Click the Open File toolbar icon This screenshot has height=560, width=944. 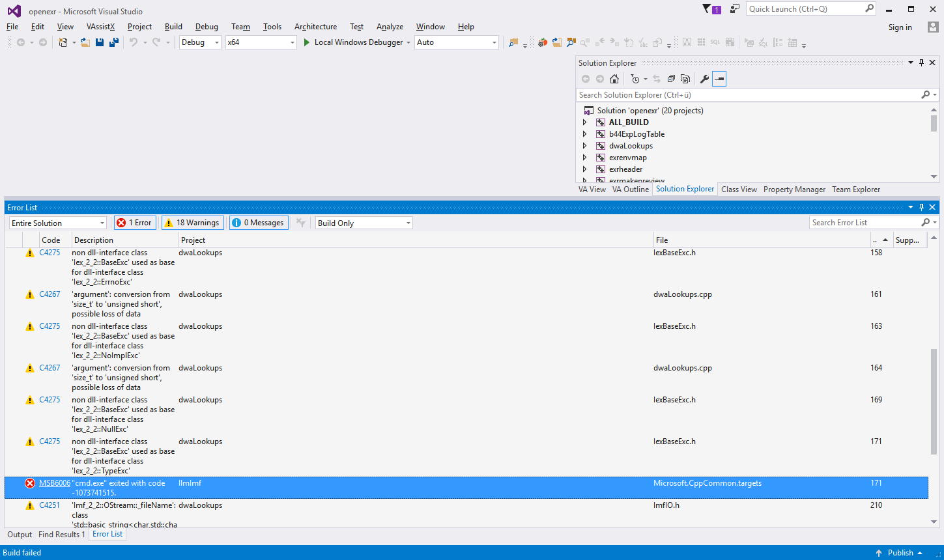(85, 42)
